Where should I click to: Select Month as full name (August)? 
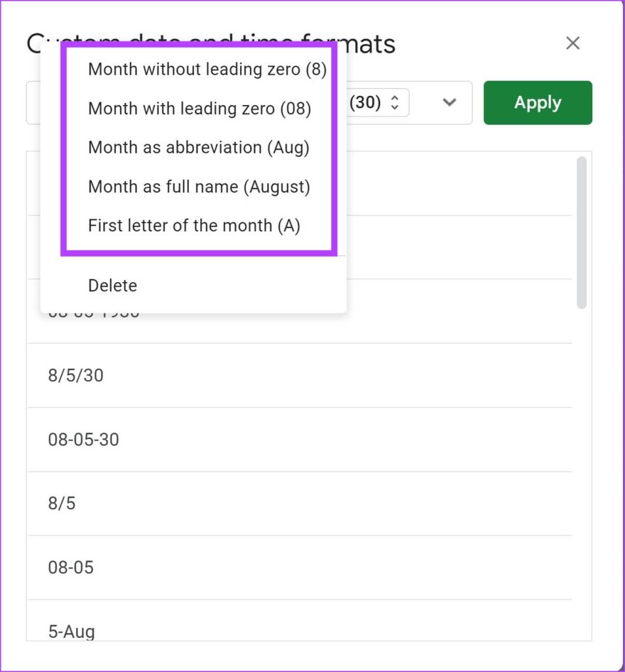199,187
